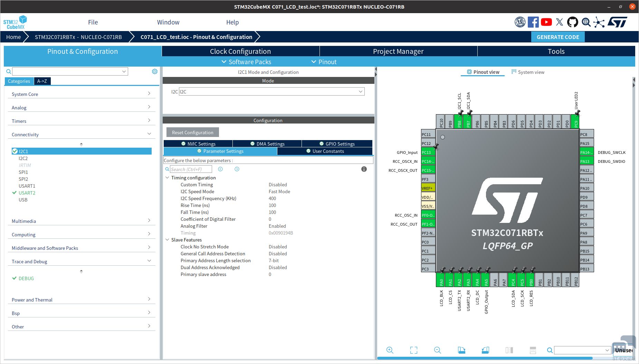
Task: Open the ST Community network icon
Action: [599, 22]
